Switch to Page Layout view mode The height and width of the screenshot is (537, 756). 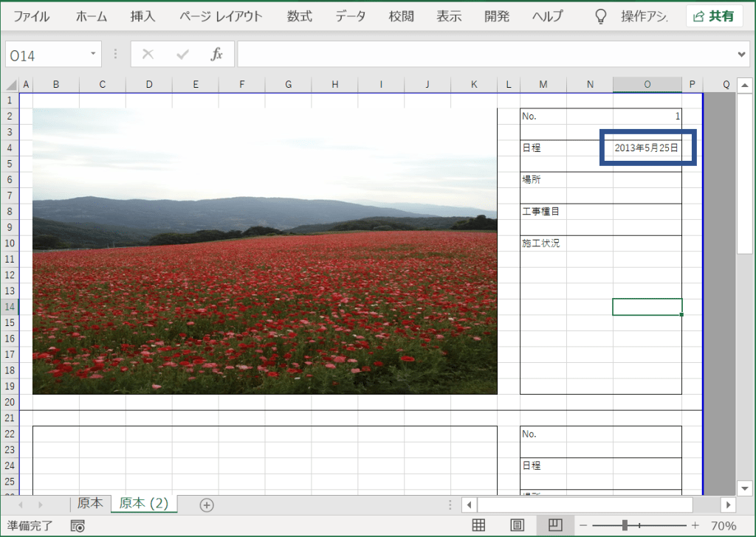(x=518, y=525)
